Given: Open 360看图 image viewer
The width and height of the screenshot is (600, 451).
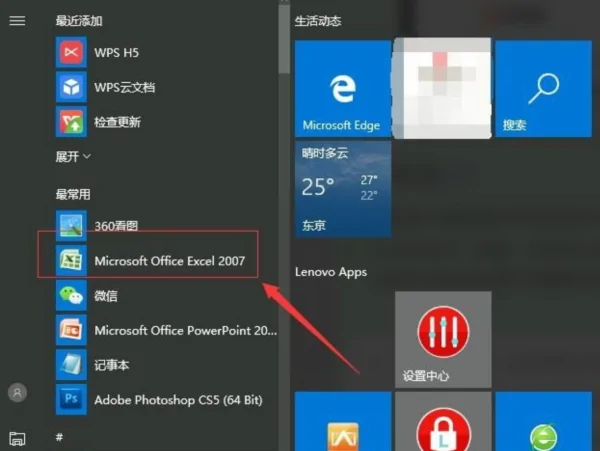Looking at the screenshot, I should coord(69,226).
